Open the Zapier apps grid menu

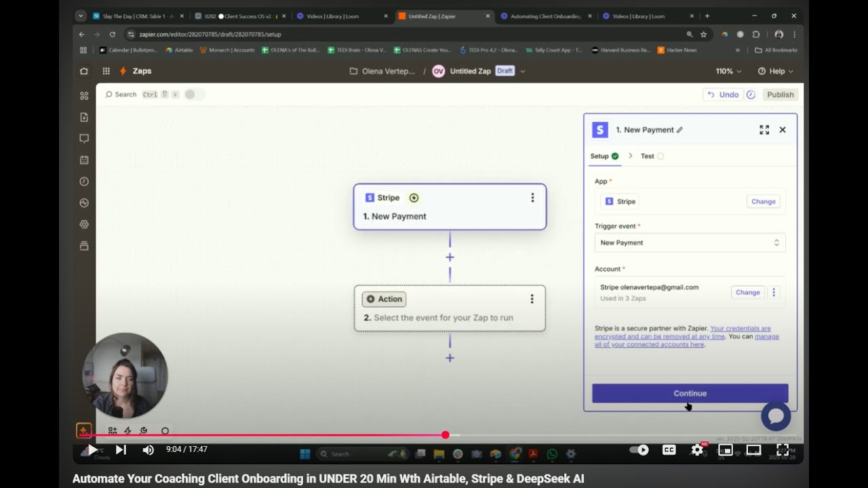(106, 71)
